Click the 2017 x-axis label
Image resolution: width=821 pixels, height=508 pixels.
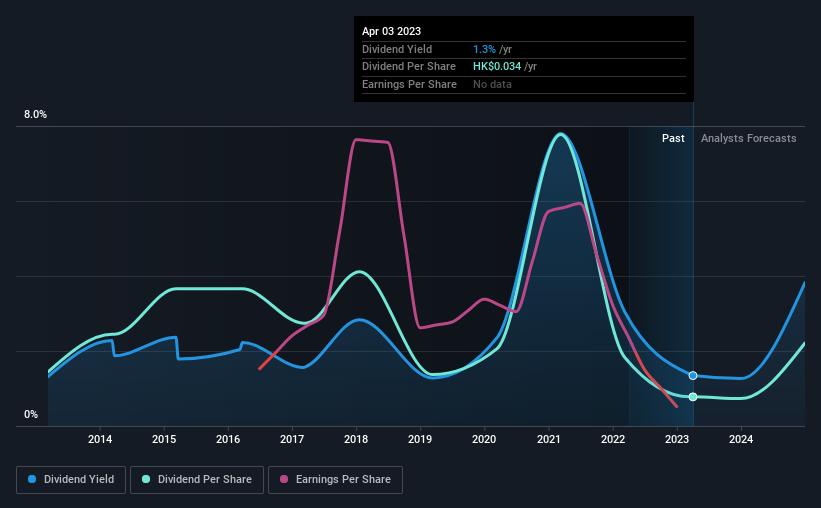292,439
